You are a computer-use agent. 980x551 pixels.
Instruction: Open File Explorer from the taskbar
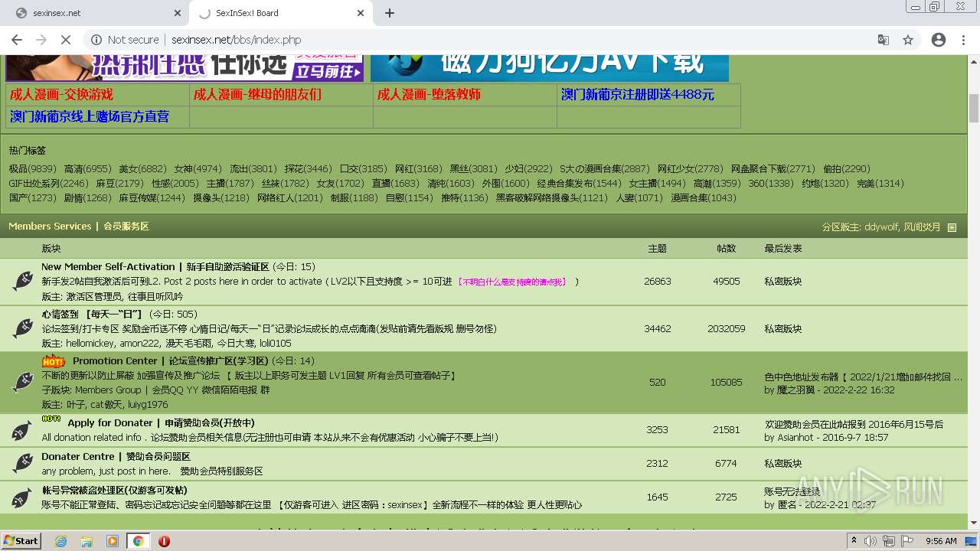coord(87,541)
